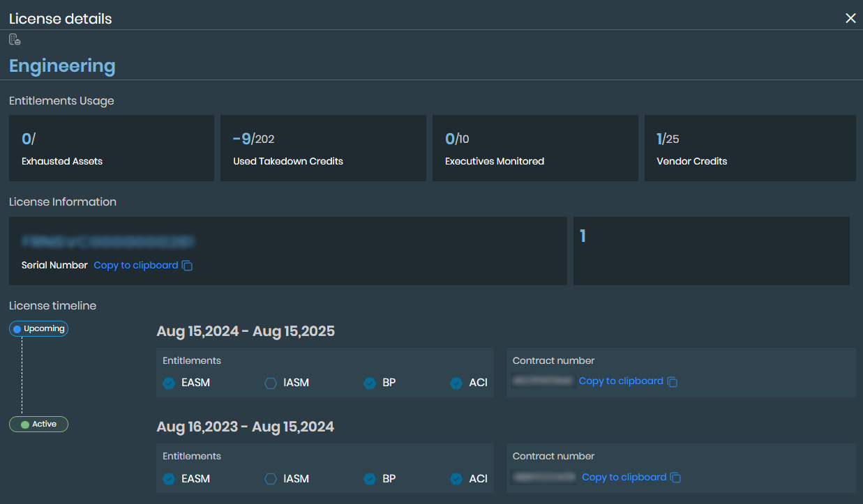863x504 pixels.
Task: Select the ACI entitlement badge for the upcoming period
Action: pyautogui.click(x=456, y=383)
